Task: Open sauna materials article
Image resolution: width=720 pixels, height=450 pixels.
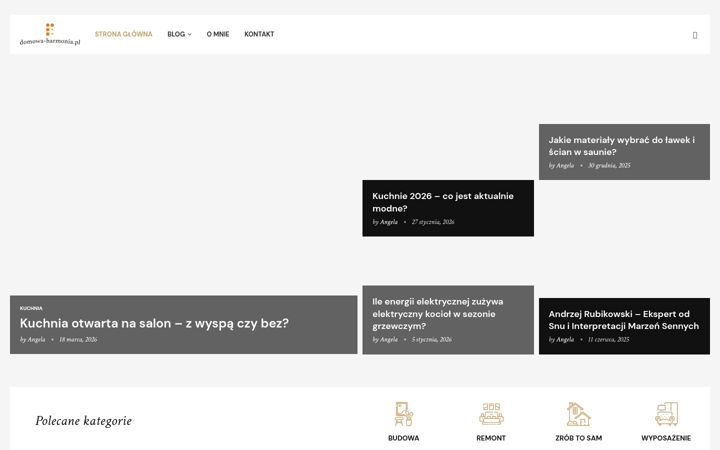Action: point(621,146)
